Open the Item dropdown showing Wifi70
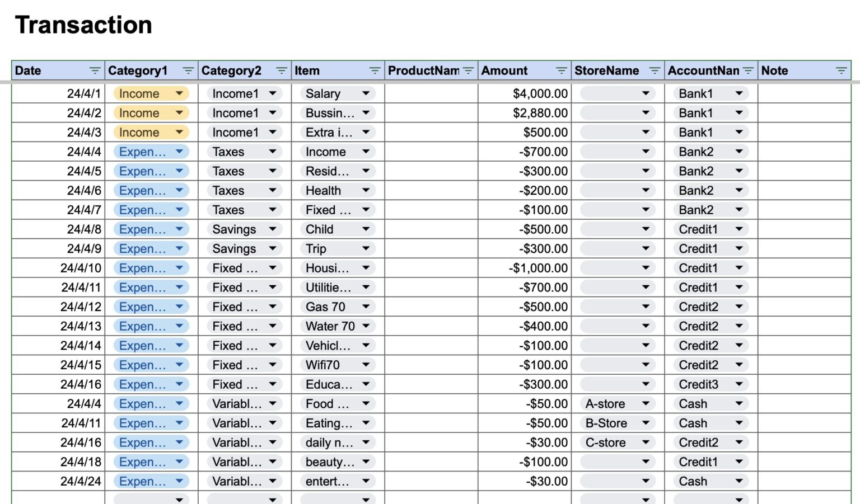Screen dimensions: 860x504 point(367,365)
